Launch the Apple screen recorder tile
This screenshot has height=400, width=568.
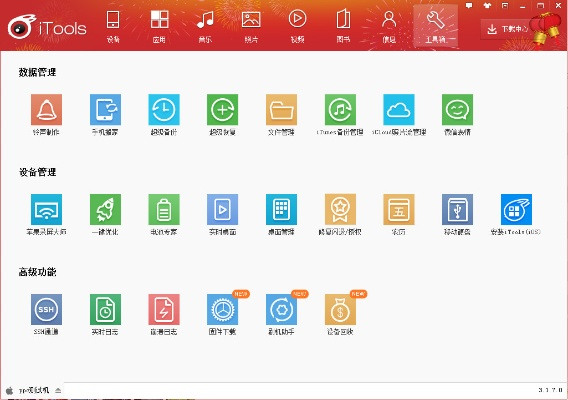pyautogui.click(x=46, y=209)
